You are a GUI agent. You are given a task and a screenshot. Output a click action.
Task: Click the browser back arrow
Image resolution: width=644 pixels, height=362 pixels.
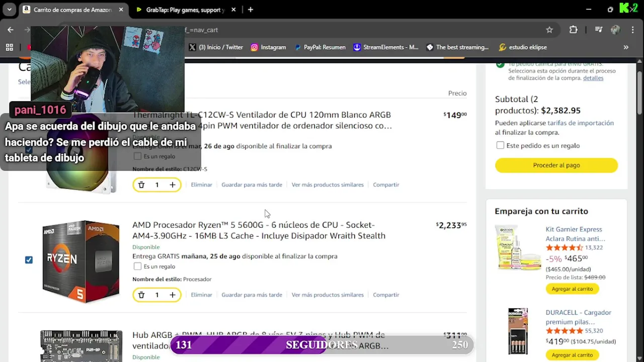pos(11,30)
